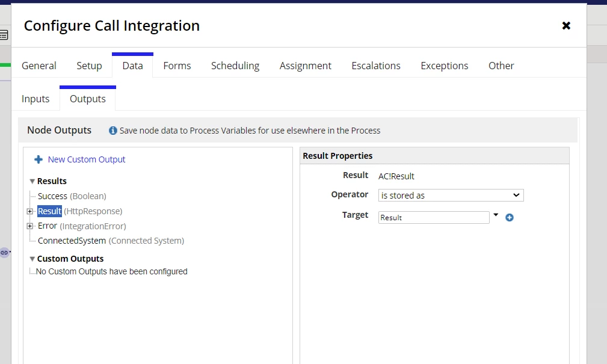Viewport: 607px width, 364px height.
Task: Select the Error (IntegrationError) output
Action: 82,226
